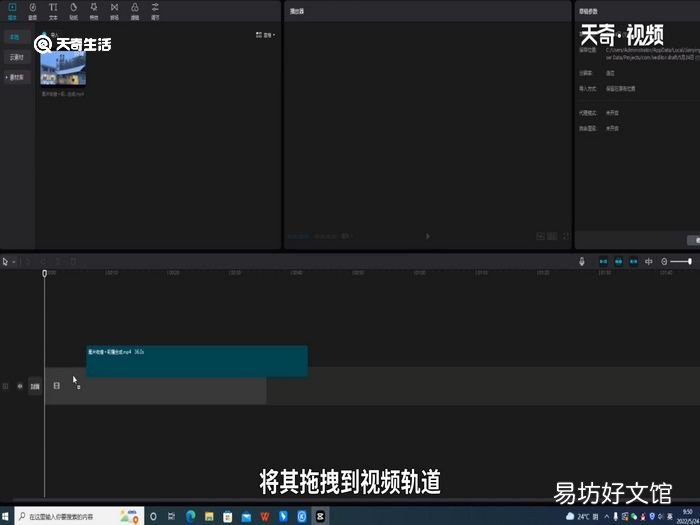The height and width of the screenshot is (525, 700).
Task: Toggle clip linkage on the timeline
Action: coord(633,262)
